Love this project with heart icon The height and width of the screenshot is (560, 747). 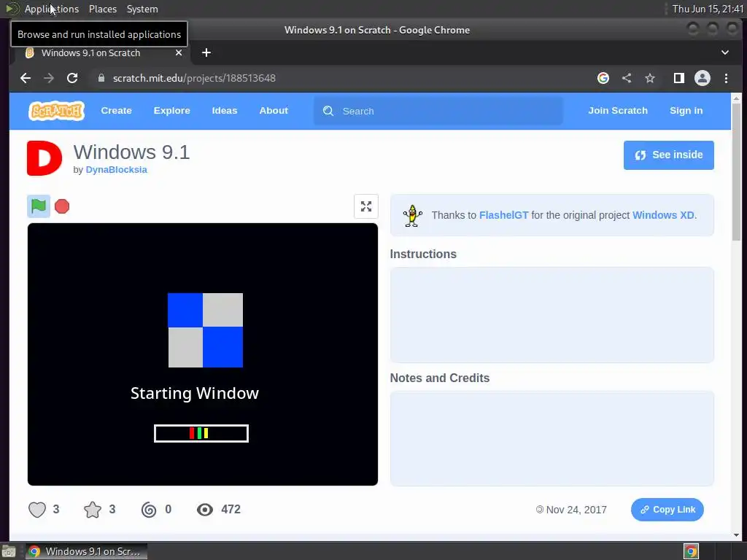(x=37, y=510)
